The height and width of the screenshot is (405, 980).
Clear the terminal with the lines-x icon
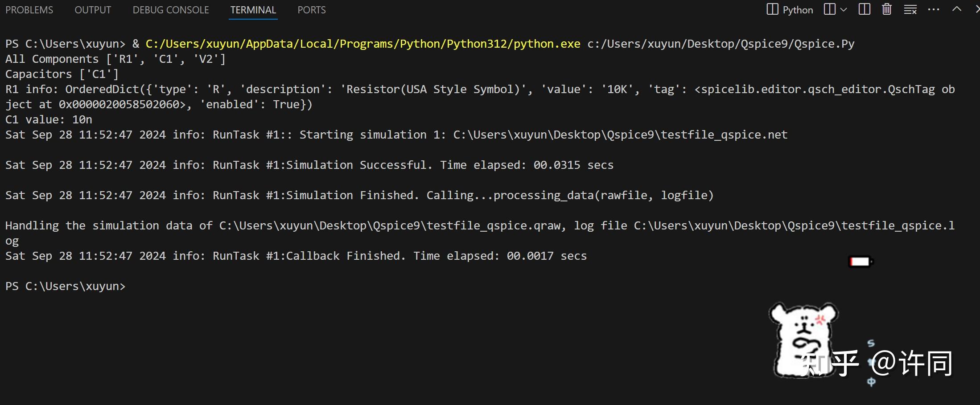point(910,9)
